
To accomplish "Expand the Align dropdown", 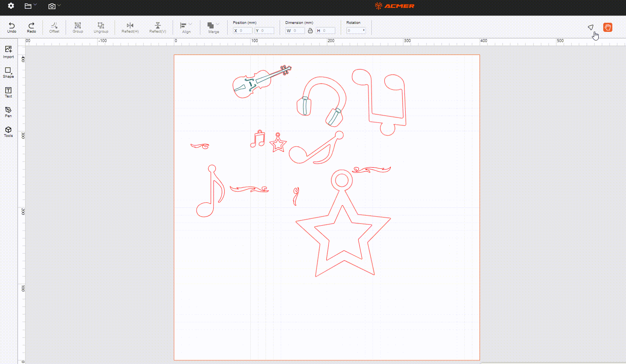I will click(186, 27).
